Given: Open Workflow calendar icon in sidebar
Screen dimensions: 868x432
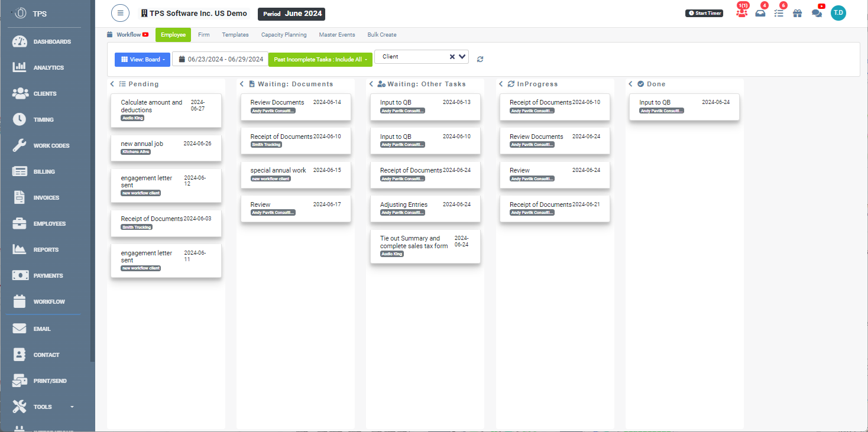Looking at the screenshot, I should pos(20,301).
